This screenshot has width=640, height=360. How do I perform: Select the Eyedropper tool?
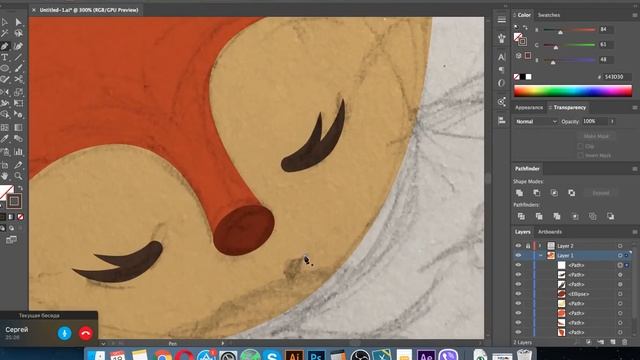5,139
